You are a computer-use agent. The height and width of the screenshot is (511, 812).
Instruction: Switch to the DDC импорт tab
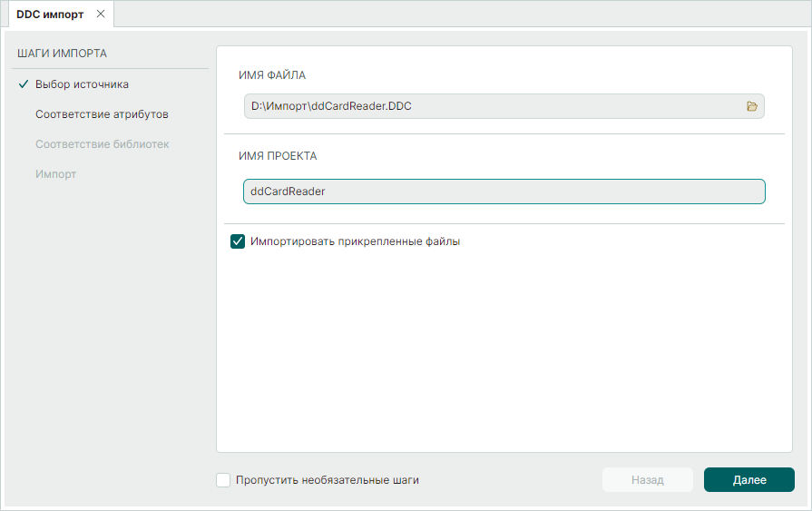pyautogui.click(x=50, y=14)
